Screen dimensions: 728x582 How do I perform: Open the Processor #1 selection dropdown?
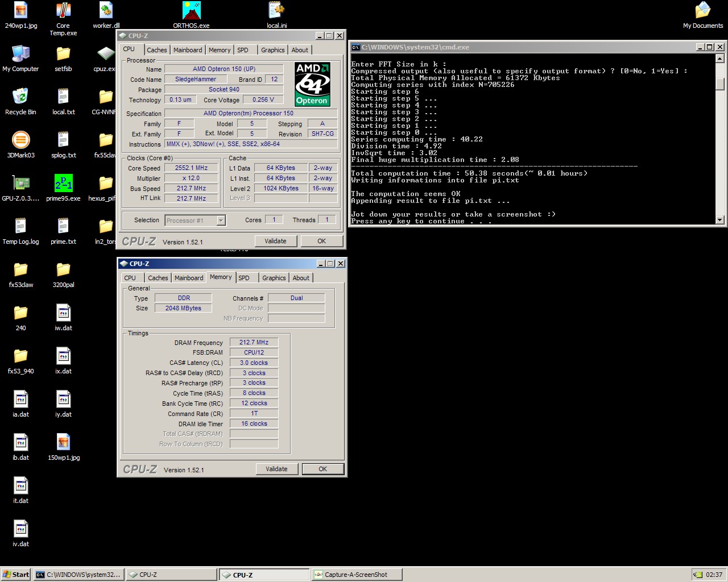196,221
